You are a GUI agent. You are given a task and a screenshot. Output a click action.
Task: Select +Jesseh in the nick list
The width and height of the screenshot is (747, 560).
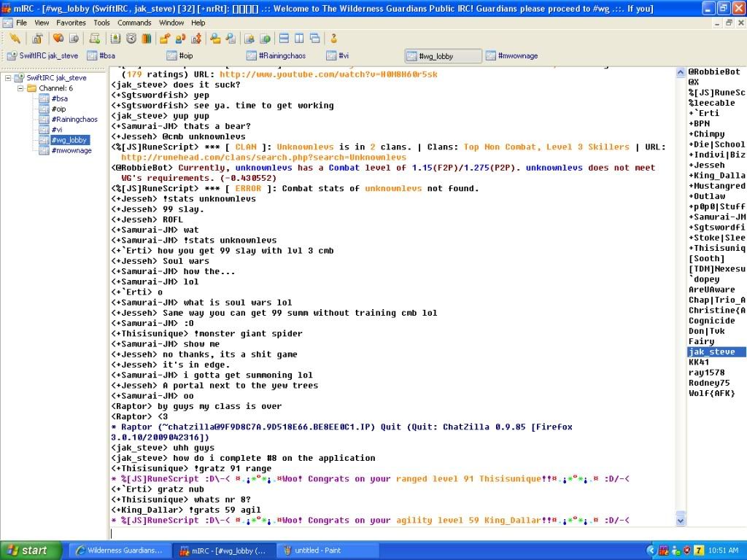(x=706, y=166)
